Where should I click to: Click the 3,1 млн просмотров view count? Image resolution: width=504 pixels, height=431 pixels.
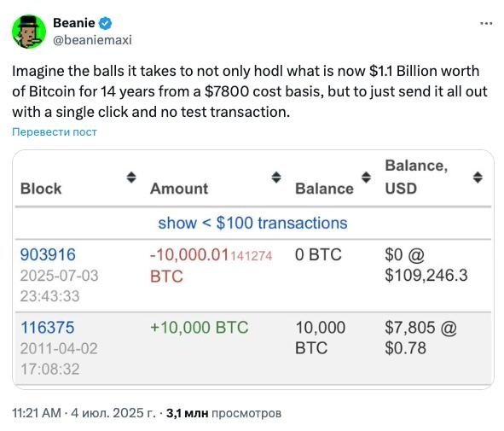[223, 413]
